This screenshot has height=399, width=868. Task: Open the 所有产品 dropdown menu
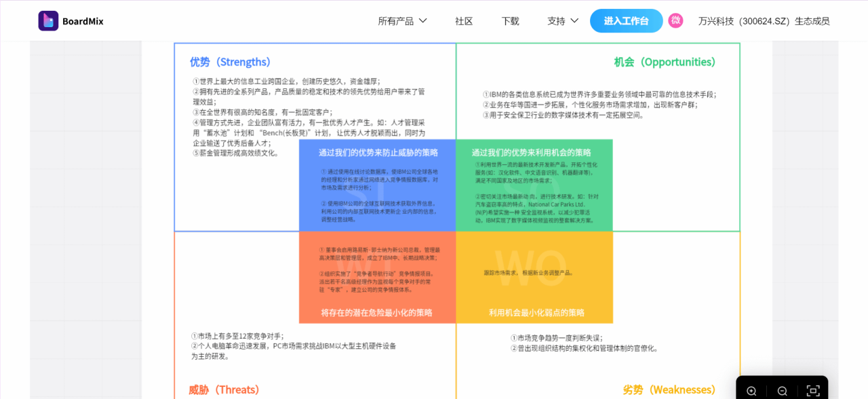(402, 21)
